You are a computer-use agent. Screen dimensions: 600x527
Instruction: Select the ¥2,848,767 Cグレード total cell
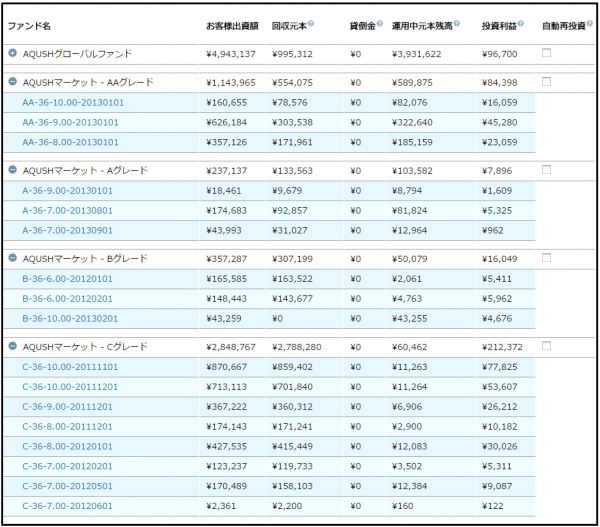[231, 347]
